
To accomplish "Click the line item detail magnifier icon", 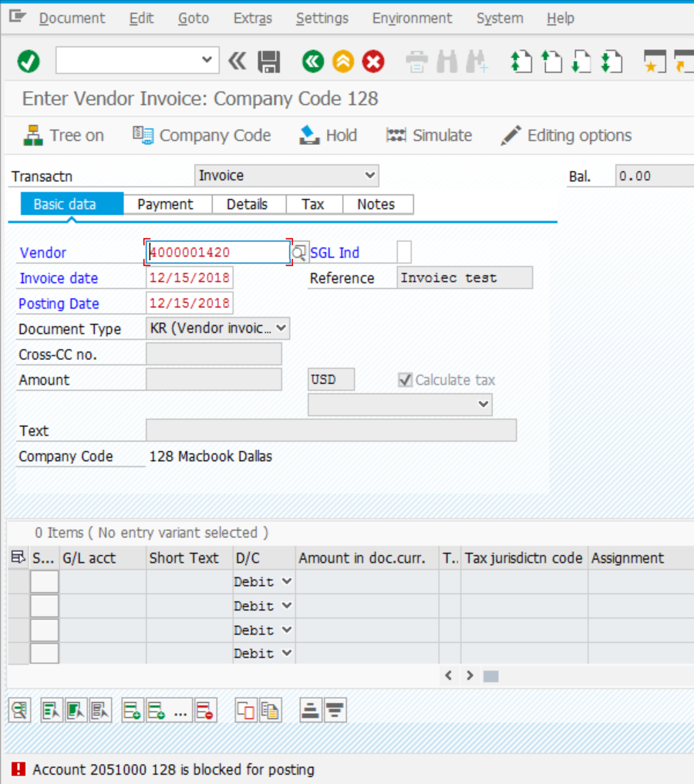I will click(x=20, y=710).
